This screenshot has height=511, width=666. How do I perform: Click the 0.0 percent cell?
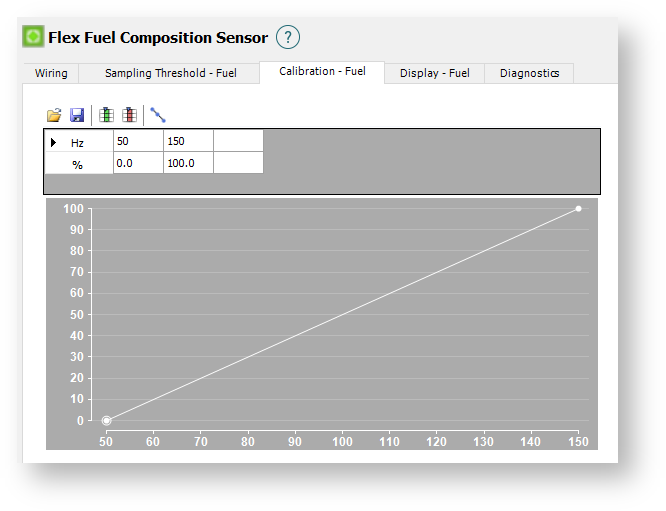pyautogui.click(x=138, y=163)
